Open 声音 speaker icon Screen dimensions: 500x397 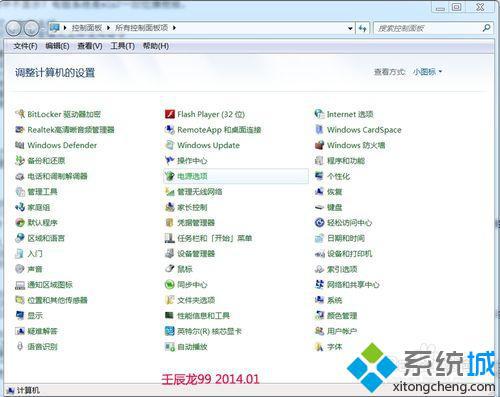tap(20, 269)
